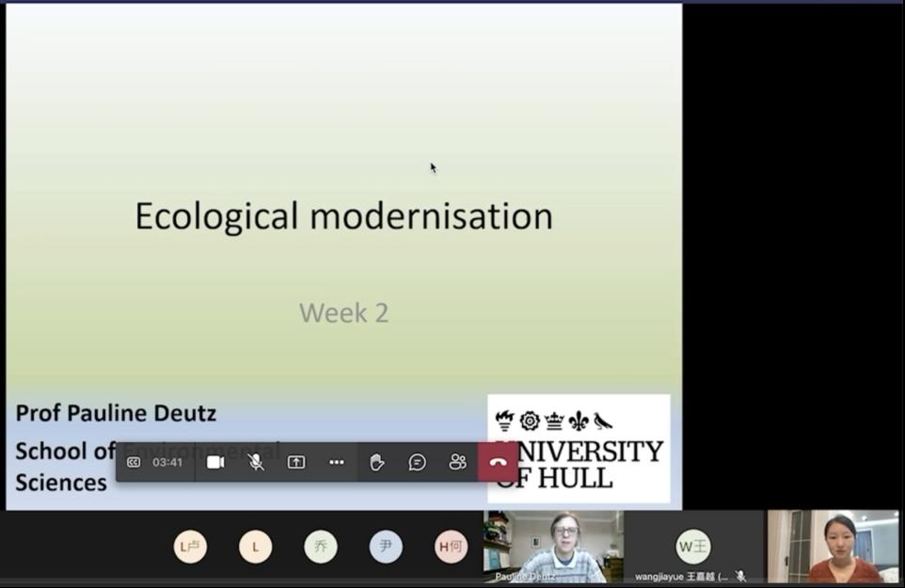This screenshot has width=905, height=588.
Task: Unmute the microphone in meeting toolbar
Action: [256, 462]
